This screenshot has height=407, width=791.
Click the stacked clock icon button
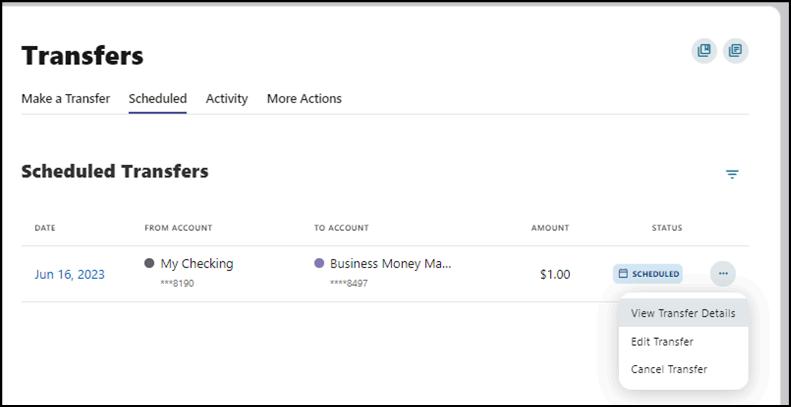pyautogui.click(x=704, y=51)
